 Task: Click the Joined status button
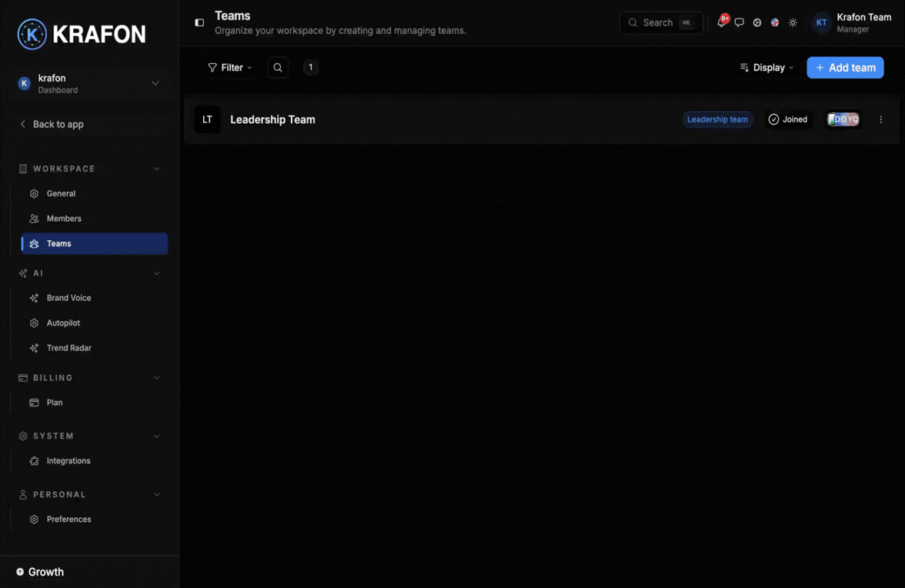(x=788, y=119)
